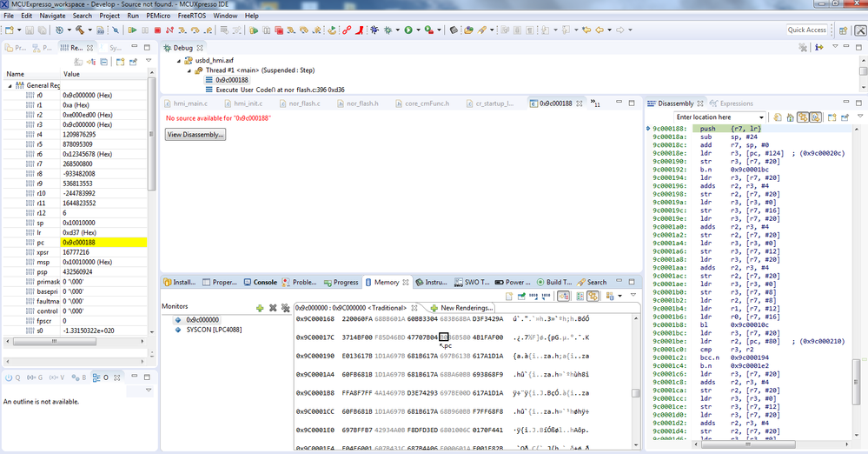Click the New Renderings... tab
868x454 pixels.
(x=461, y=308)
